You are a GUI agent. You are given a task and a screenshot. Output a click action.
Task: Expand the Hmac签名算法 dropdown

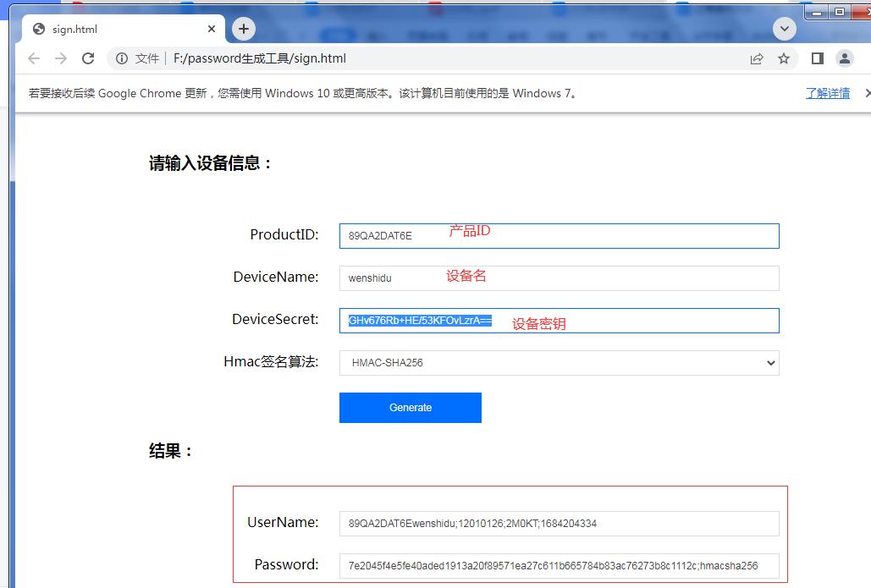coord(559,363)
